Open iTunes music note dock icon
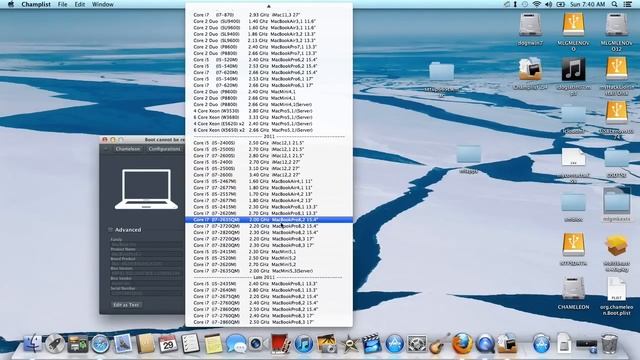The image size is (640, 360). [x=303, y=344]
